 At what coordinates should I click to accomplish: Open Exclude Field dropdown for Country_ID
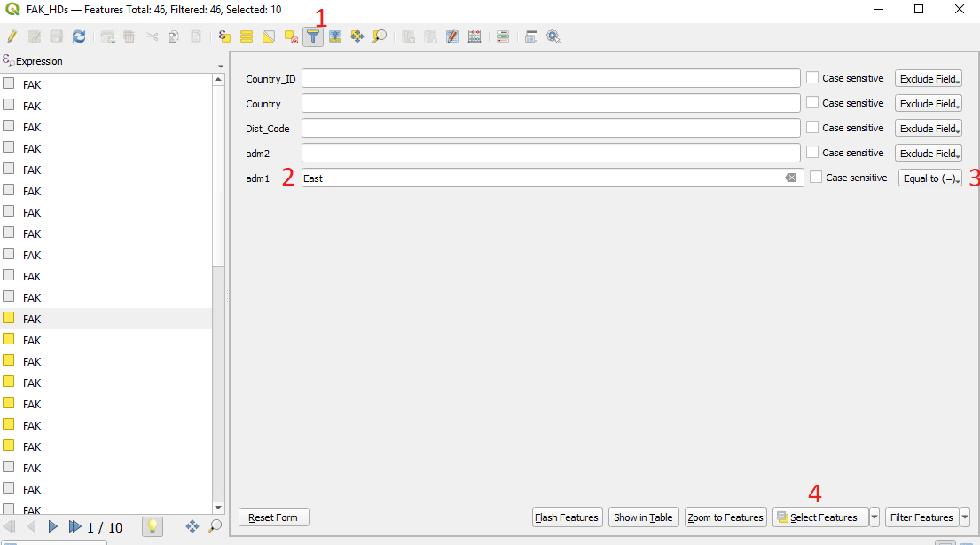929,78
